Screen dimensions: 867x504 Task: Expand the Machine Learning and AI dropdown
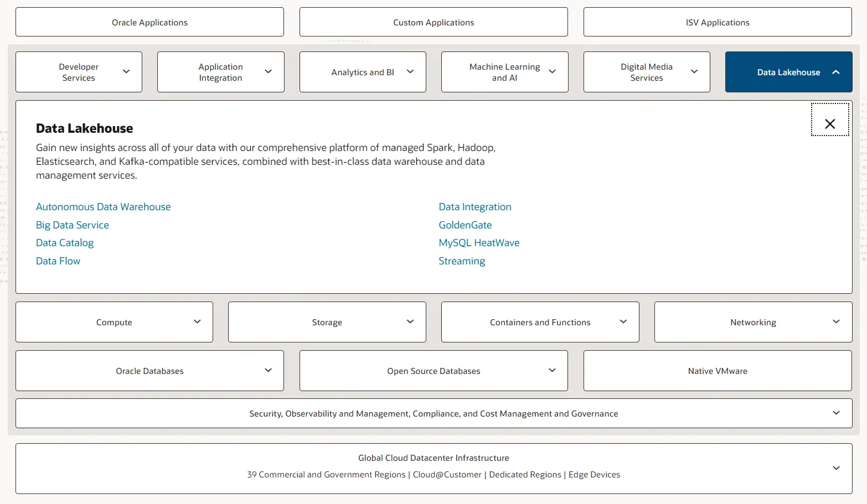504,72
